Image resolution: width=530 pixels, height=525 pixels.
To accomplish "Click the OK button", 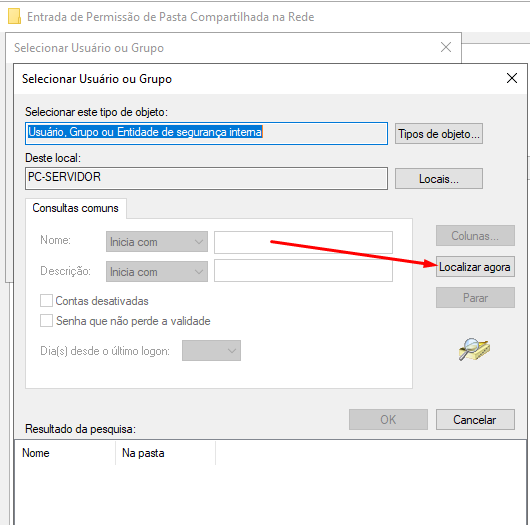I will pos(388,420).
